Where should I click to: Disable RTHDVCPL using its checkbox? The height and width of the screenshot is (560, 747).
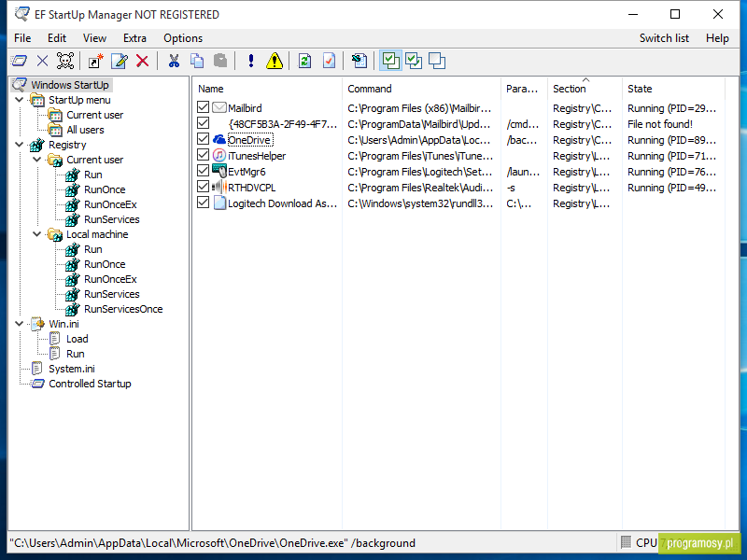point(203,187)
